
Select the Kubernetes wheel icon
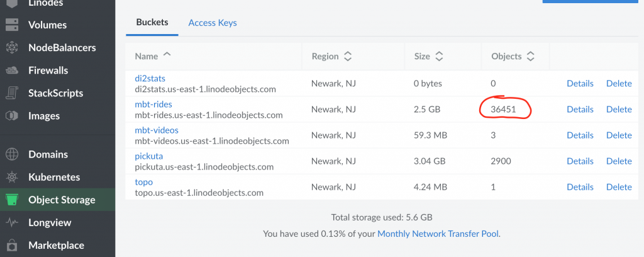click(12, 177)
